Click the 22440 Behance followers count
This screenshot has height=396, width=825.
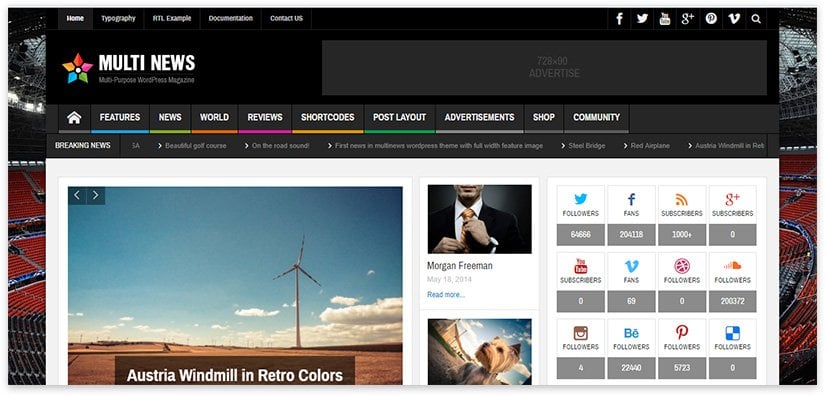(x=631, y=368)
